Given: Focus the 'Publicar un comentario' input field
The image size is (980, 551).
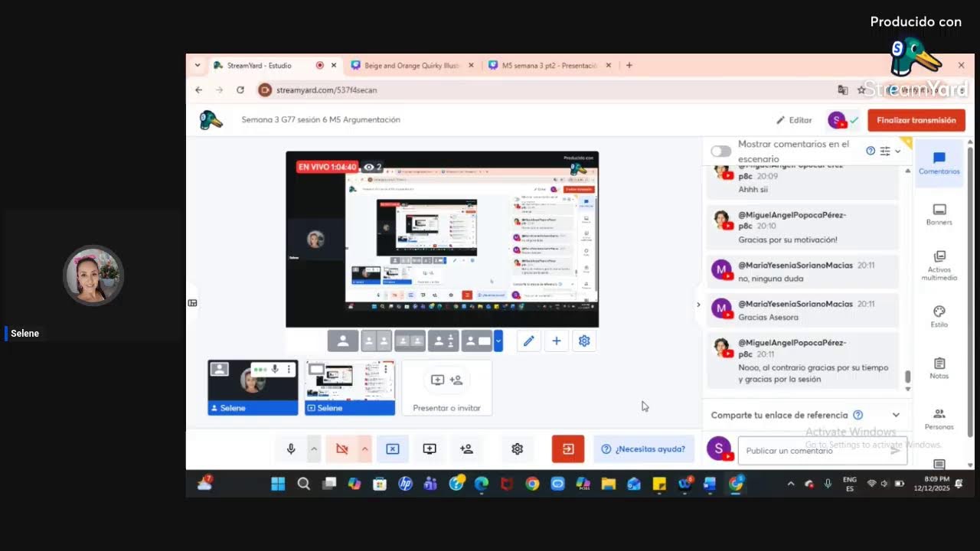Looking at the screenshot, I should click(x=822, y=451).
